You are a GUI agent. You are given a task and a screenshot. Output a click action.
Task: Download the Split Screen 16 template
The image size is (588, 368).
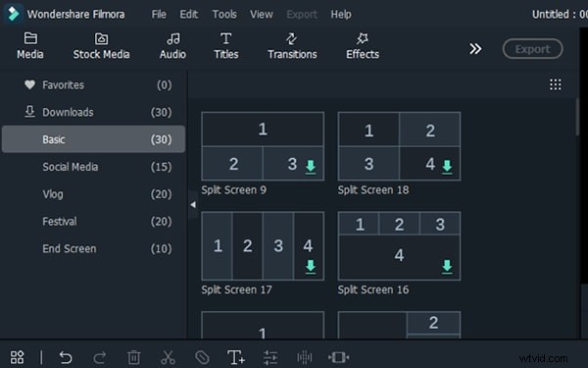(447, 267)
